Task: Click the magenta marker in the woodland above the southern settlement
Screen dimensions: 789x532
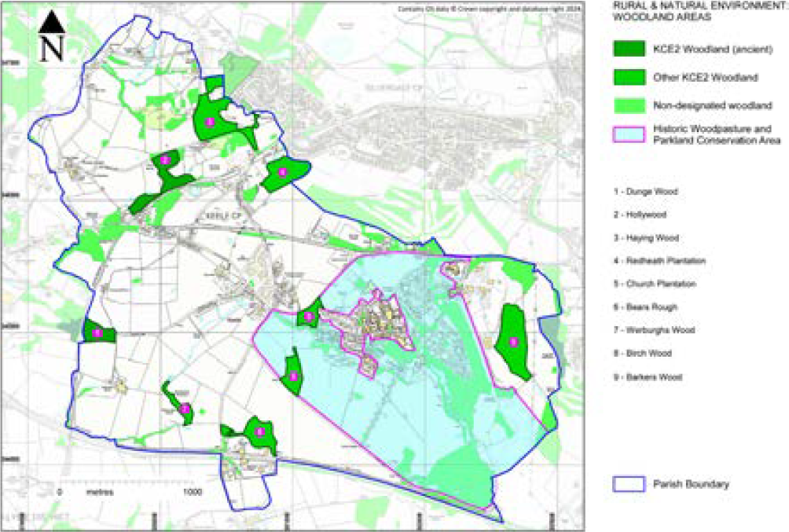Action: coord(260,431)
